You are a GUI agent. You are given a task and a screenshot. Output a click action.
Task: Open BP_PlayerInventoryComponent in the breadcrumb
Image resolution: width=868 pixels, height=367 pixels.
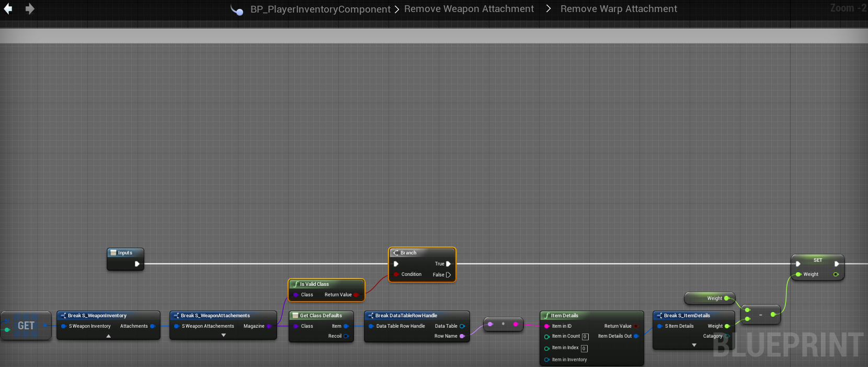coord(320,9)
